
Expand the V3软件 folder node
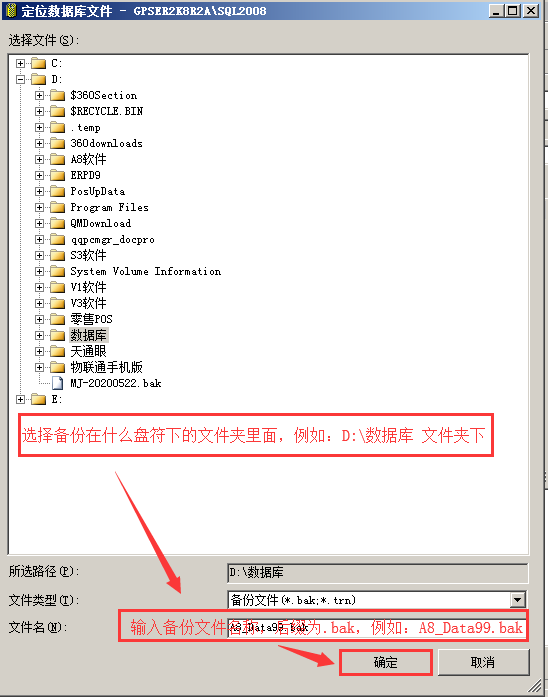[39, 303]
